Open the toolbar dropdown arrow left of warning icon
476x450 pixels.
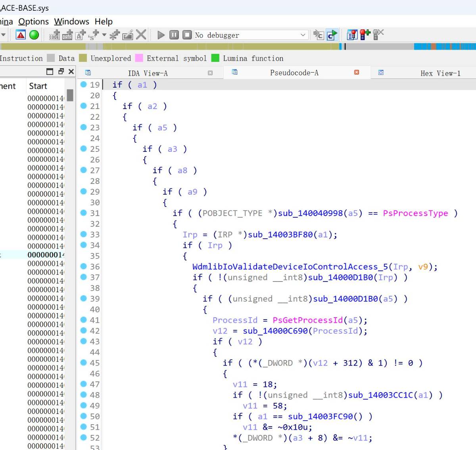pyautogui.click(x=3, y=35)
